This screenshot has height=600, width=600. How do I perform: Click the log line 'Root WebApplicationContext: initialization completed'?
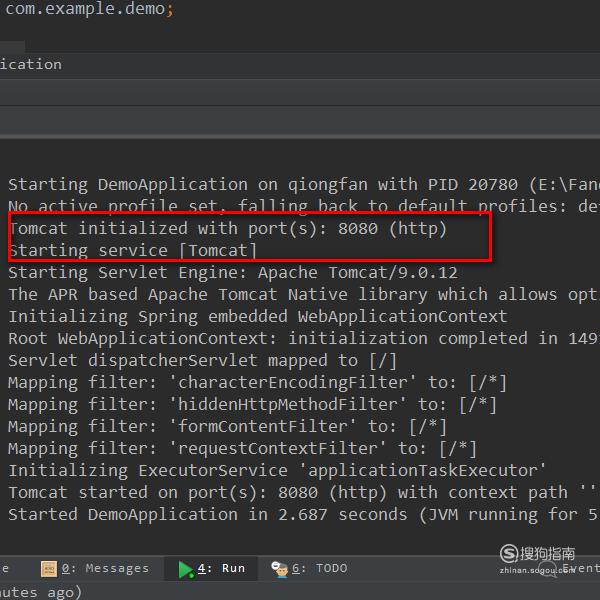(304, 339)
